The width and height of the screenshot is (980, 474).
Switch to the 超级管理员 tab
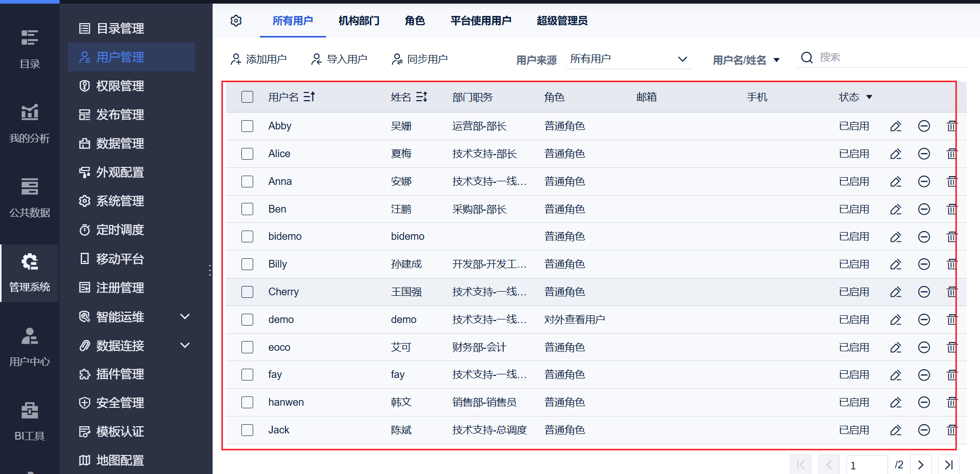coord(562,21)
